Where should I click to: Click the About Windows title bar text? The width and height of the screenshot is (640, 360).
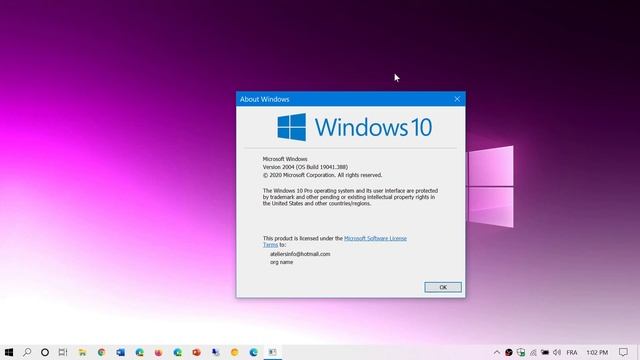(x=264, y=99)
